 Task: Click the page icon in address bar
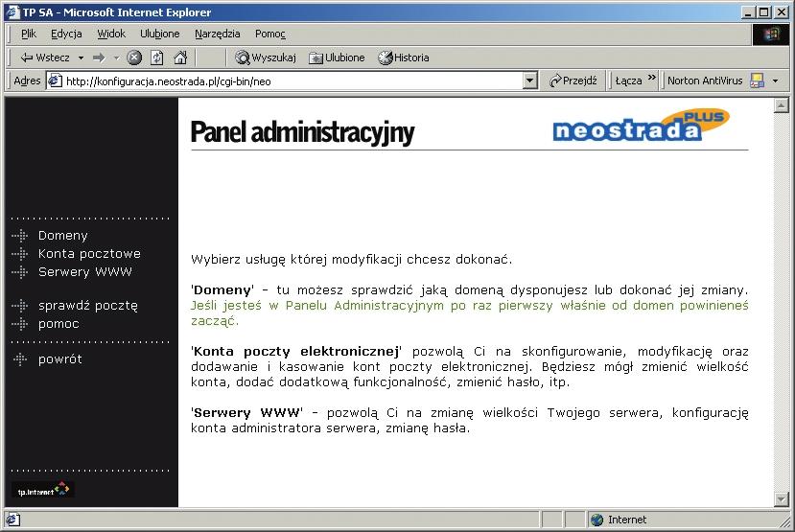pyautogui.click(x=55, y=81)
